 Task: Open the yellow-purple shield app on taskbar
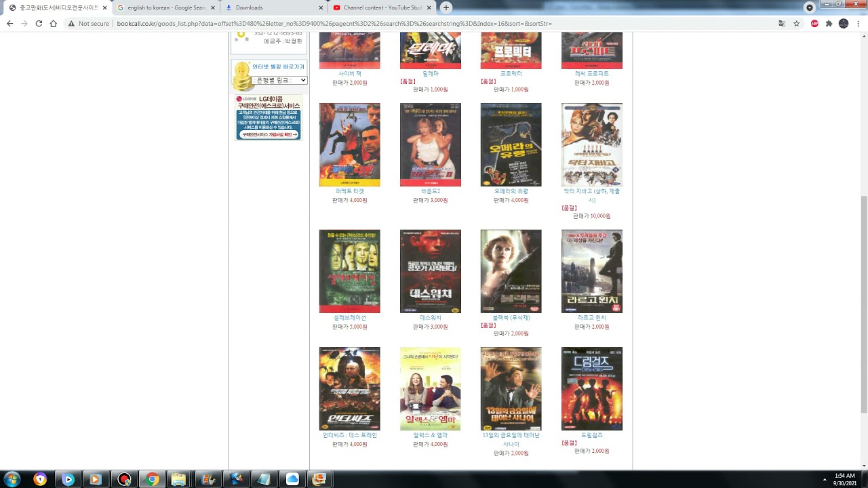(x=40, y=479)
